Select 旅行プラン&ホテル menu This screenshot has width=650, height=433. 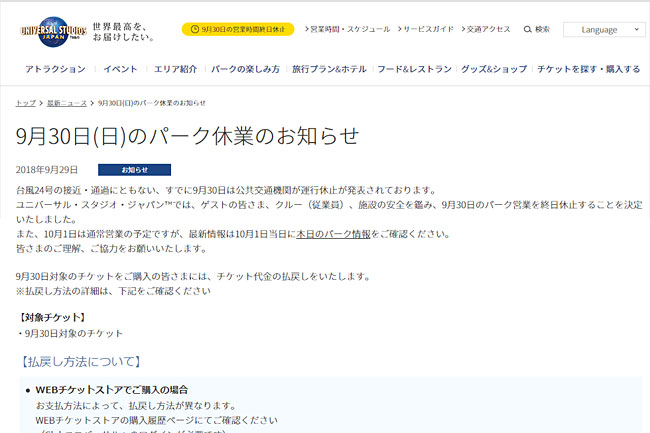pyautogui.click(x=330, y=69)
